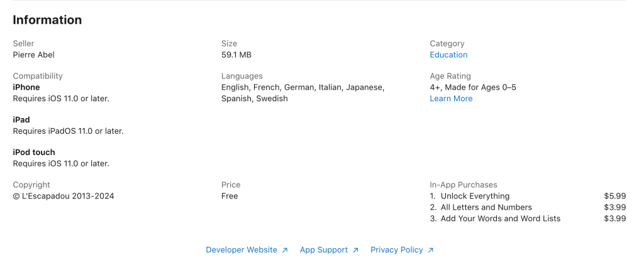
Task: Click the Free price value
Action: [x=230, y=196]
